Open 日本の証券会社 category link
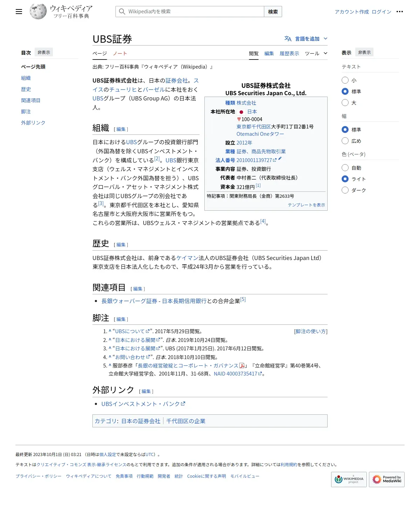Viewport: 420px width, 518px height. click(x=141, y=421)
